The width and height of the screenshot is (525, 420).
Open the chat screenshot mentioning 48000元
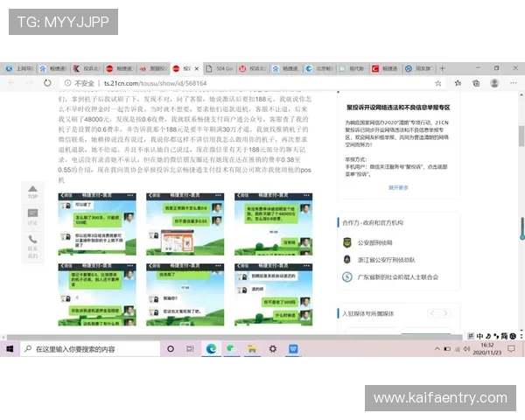click(x=274, y=224)
